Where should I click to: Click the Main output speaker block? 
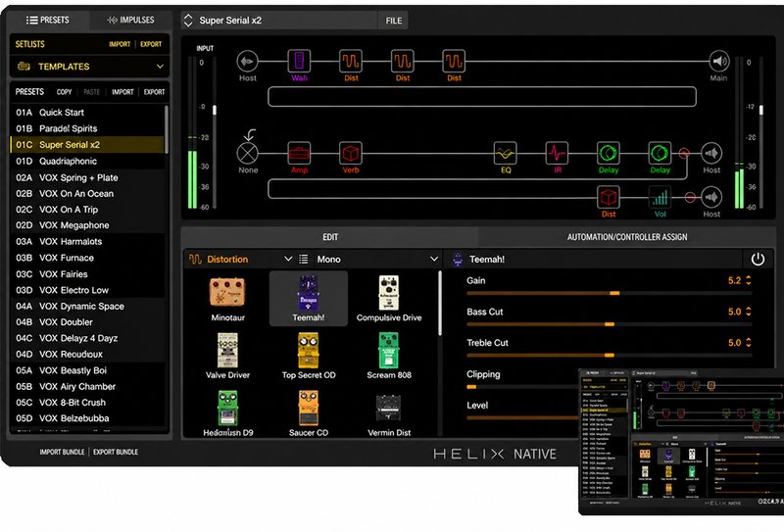coord(719,62)
